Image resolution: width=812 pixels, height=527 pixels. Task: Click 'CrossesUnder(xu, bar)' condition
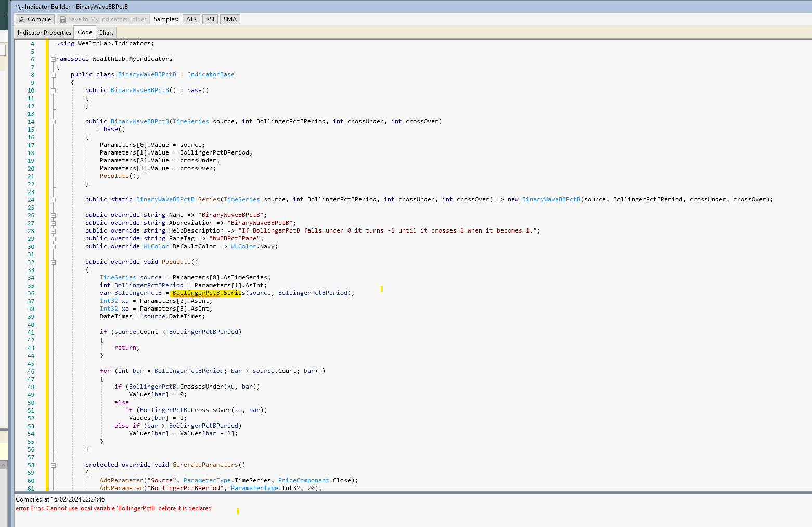click(x=218, y=387)
